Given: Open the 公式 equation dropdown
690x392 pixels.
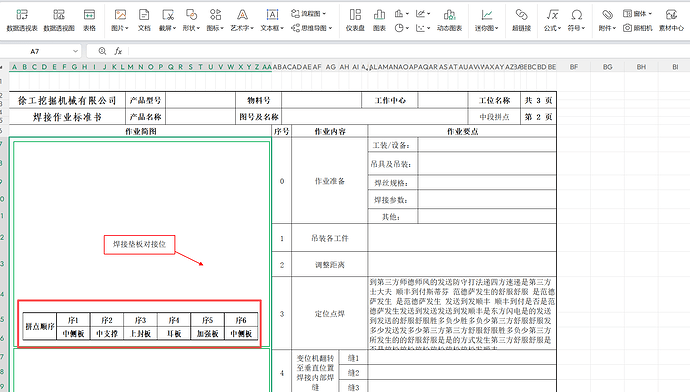Looking at the screenshot, I should (x=552, y=20).
